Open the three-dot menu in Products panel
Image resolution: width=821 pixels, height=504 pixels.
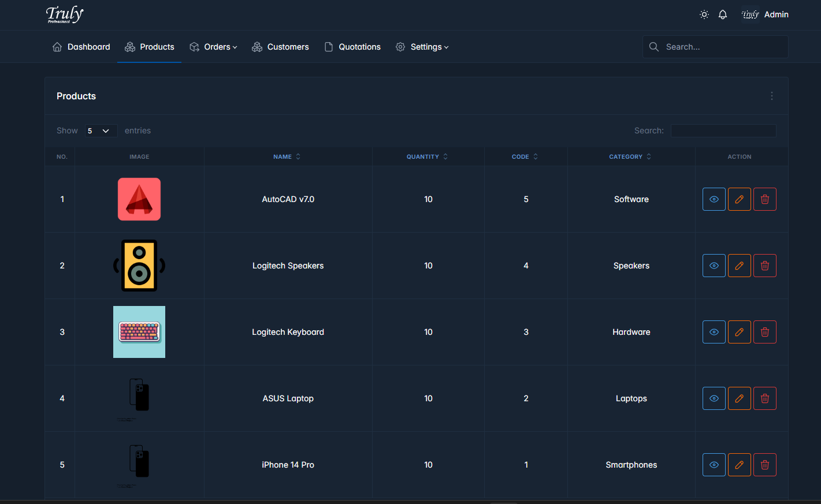click(x=771, y=96)
